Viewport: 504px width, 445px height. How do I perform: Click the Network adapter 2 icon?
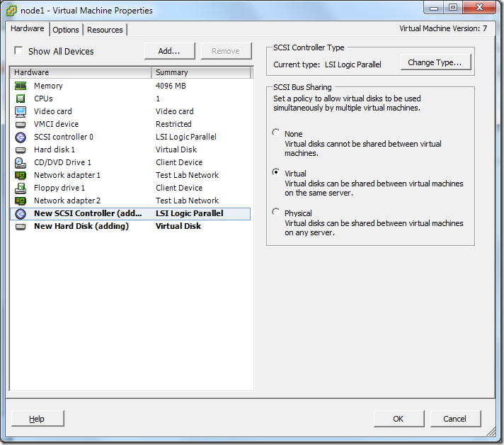click(x=21, y=201)
